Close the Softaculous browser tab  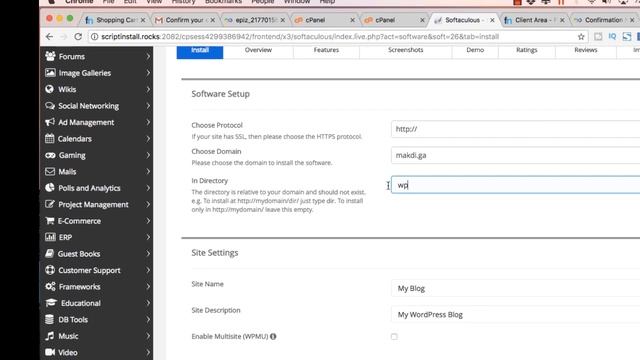pyautogui.click(x=492, y=20)
